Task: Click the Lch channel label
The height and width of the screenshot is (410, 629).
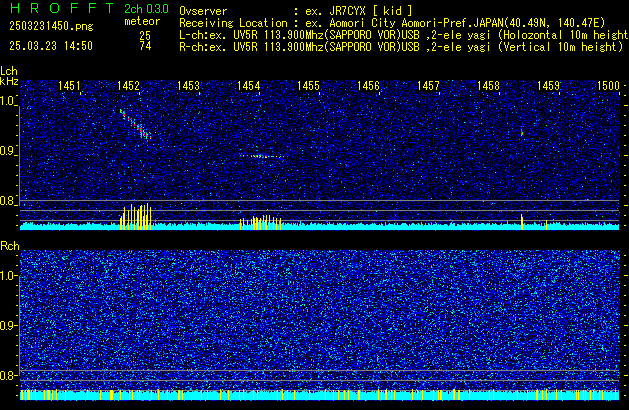Action: click(x=9, y=71)
